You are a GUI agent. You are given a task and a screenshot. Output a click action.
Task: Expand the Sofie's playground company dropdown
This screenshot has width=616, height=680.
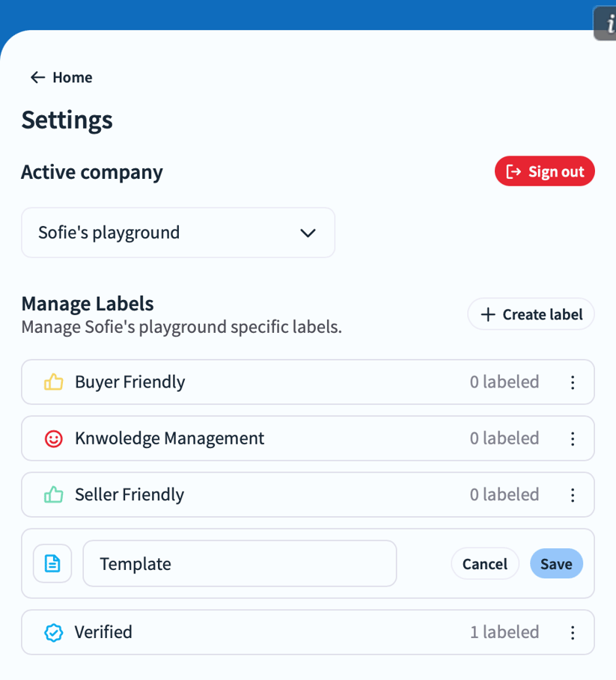click(178, 233)
